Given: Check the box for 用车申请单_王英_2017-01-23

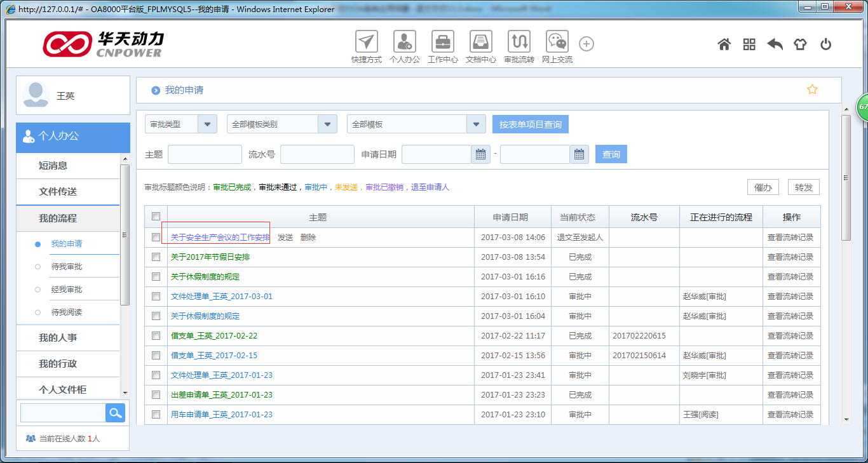Looking at the screenshot, I should pyautogui.click(x=156, y=415).
